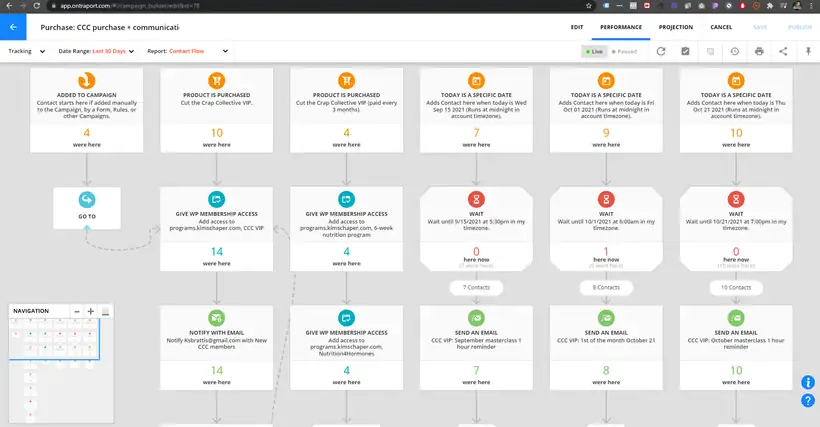
Task: Open the version history clock icon
Action: click(735, 51)
